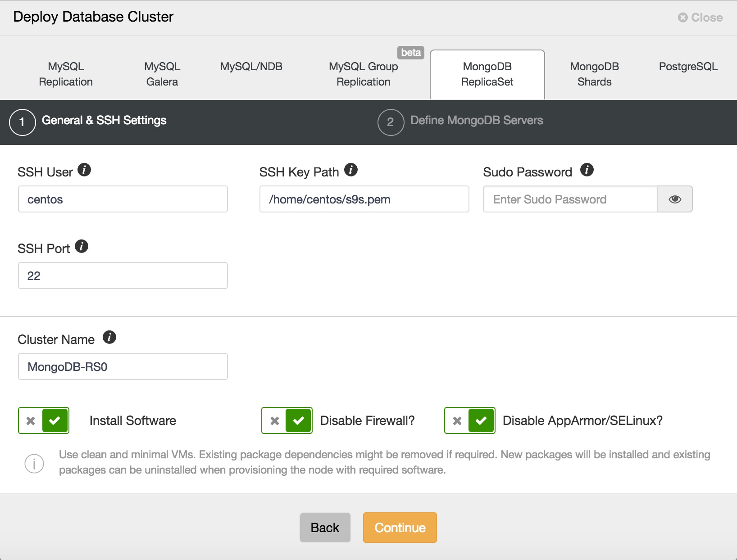The width and height of the screenshot is (737, 560).
Task: Open the PostgreSQL tab
Action: [688, 67]
